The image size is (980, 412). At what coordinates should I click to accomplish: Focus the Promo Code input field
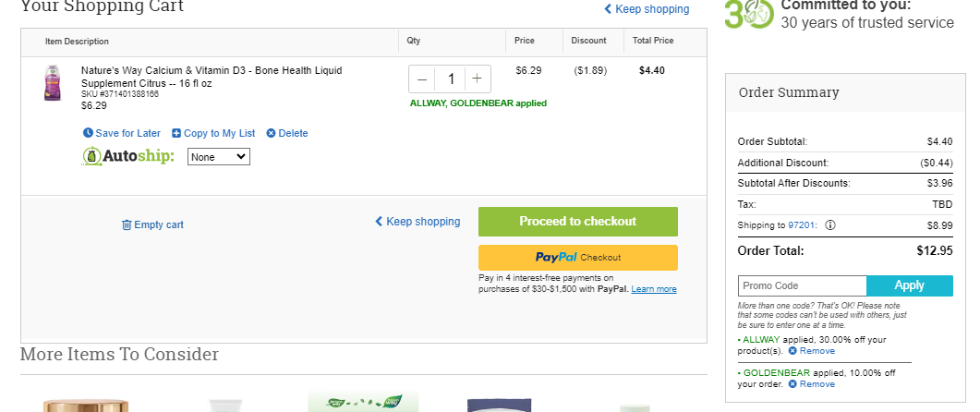point(803,285)
